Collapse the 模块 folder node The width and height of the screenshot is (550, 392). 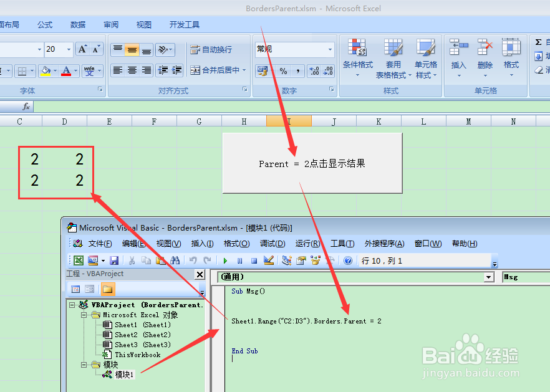pos(84,365)
